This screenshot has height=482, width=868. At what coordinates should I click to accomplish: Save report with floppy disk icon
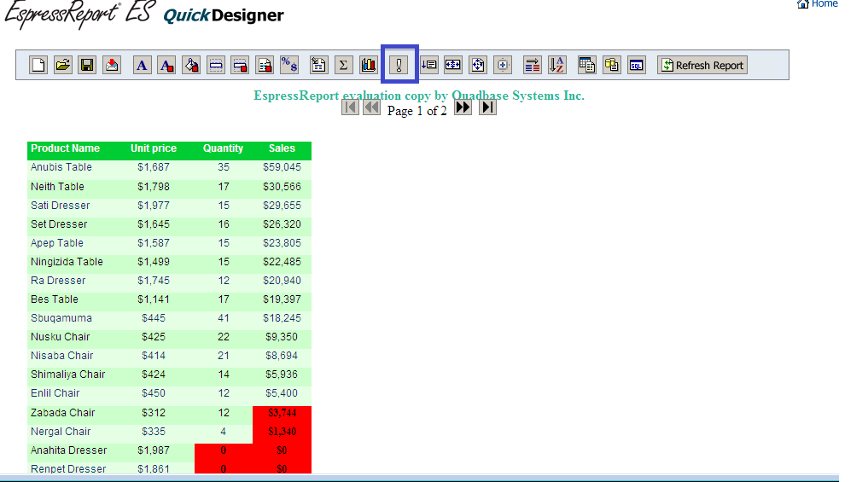click(87, 66)
